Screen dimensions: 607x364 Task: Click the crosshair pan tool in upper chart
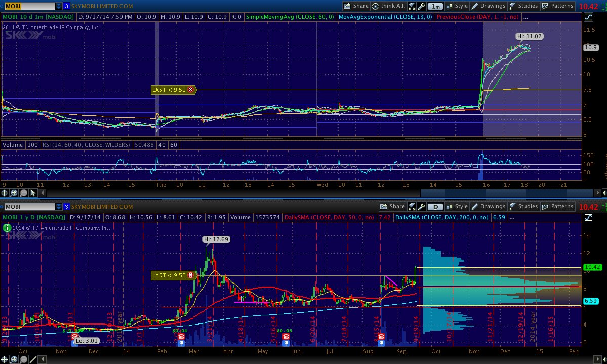coord(5,193)
